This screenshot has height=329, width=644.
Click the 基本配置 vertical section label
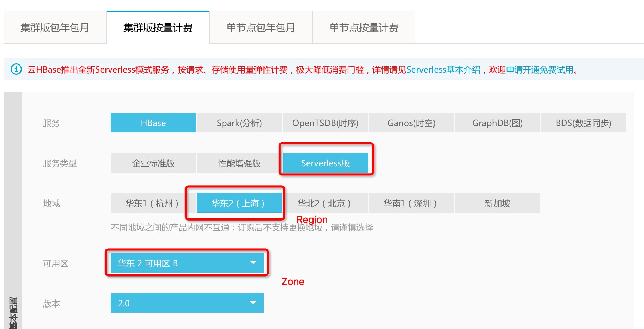13,313
